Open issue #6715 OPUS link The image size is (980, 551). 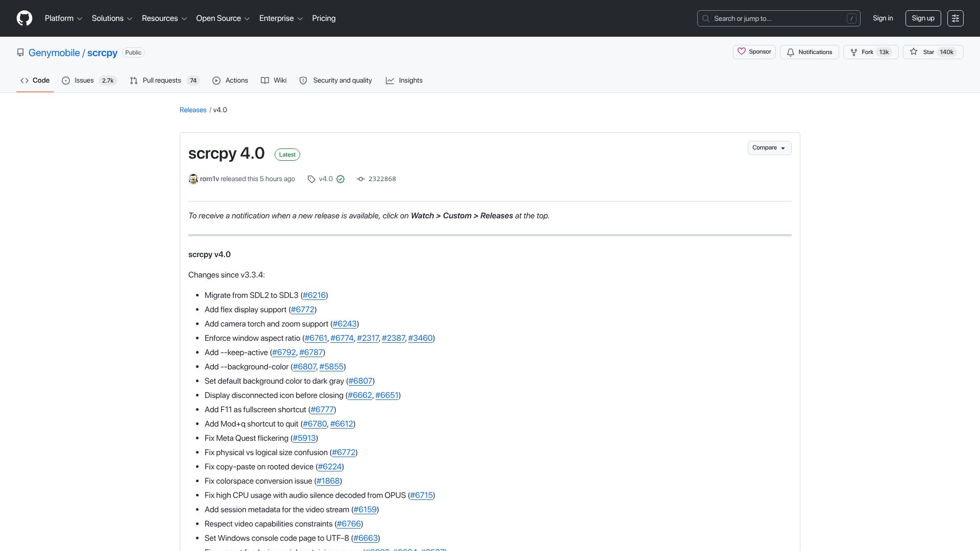tap(422, 495)
